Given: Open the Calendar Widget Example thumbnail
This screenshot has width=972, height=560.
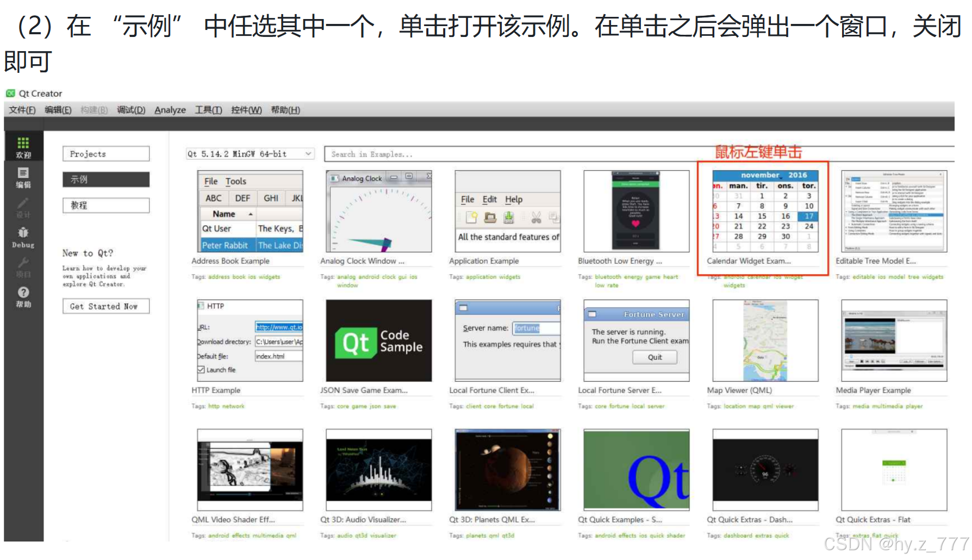Looking at the screenshot, I should coord(765,211).
